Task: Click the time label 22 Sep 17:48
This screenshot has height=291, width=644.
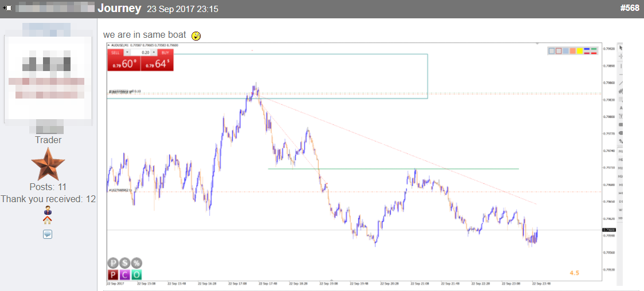Action: click(268, 284)
